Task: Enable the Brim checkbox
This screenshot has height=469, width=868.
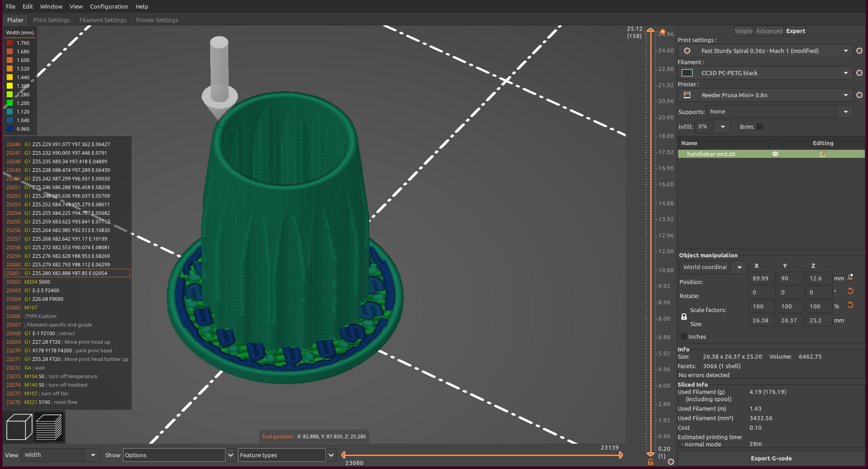Action: 760,127
